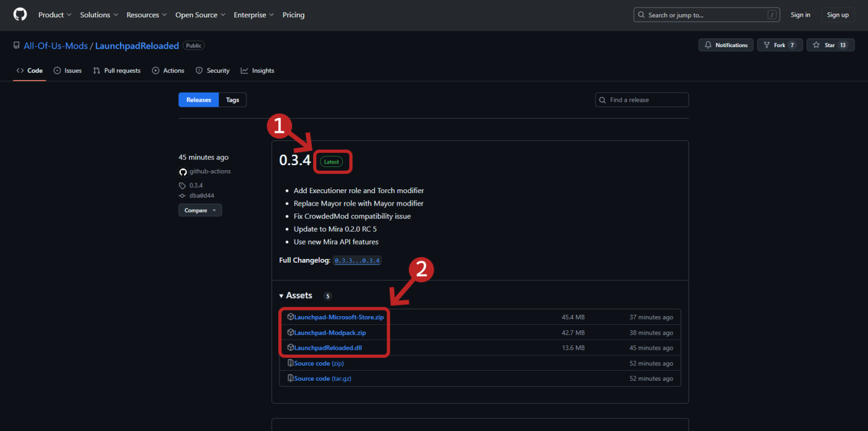The width and height of the screenshot is (868, 431).
Task: Open the Solutions dropdown
Action: coord(98,14)
